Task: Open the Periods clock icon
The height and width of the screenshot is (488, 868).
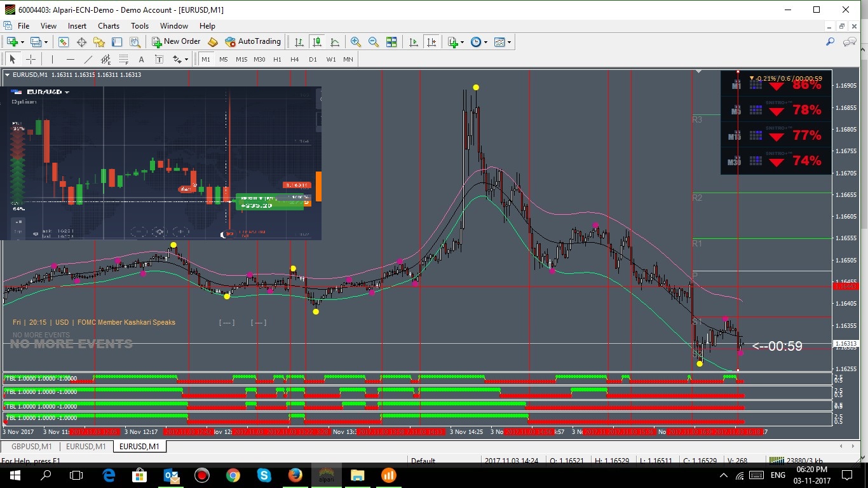Action: pyautogui.click(x=476, y=42)
